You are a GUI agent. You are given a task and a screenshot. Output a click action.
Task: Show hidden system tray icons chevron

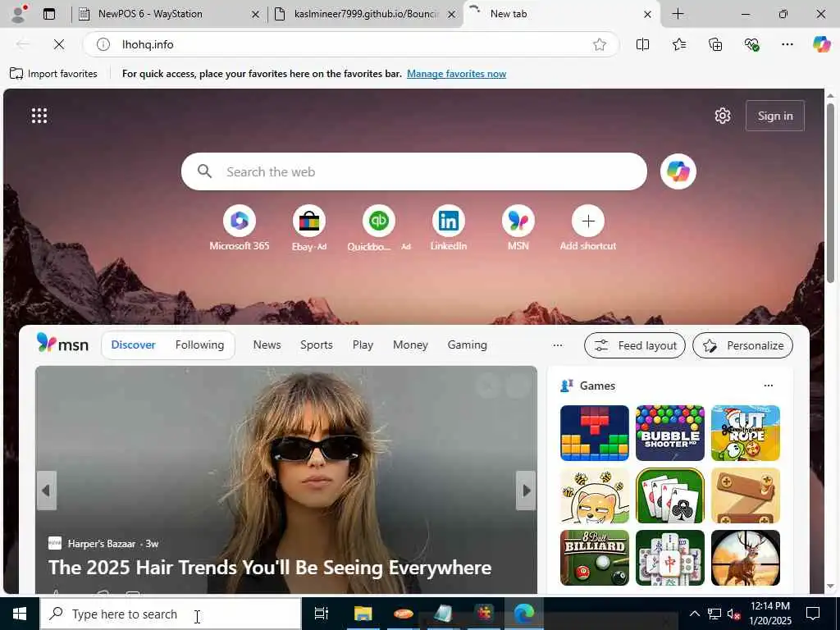[x=694, y=614]
